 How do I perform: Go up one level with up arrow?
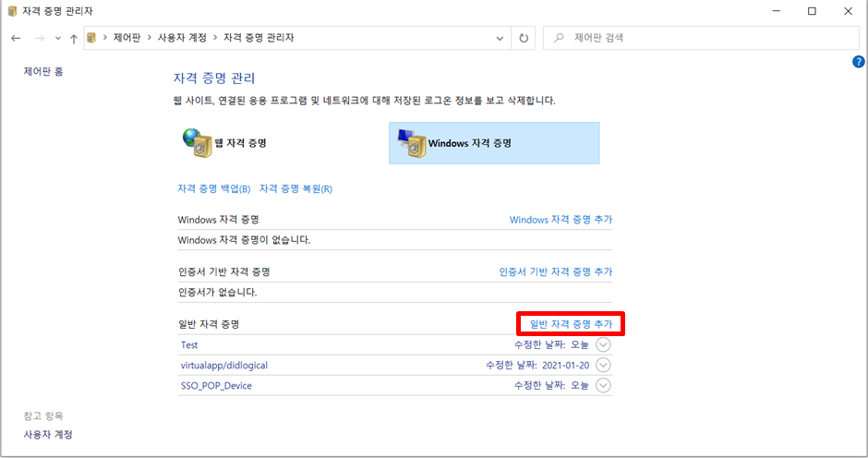coord(74,38)
